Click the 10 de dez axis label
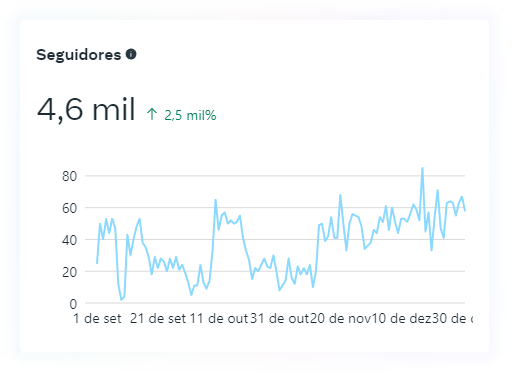Screen dimensions: 529x392 click(401, 318)
